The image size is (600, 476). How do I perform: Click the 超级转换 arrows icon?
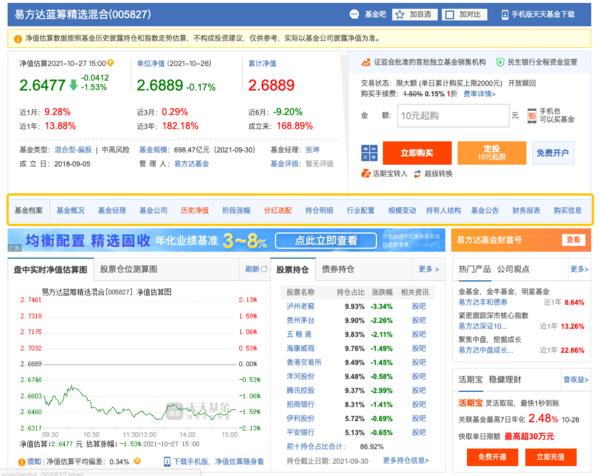(x=417, y=174)
